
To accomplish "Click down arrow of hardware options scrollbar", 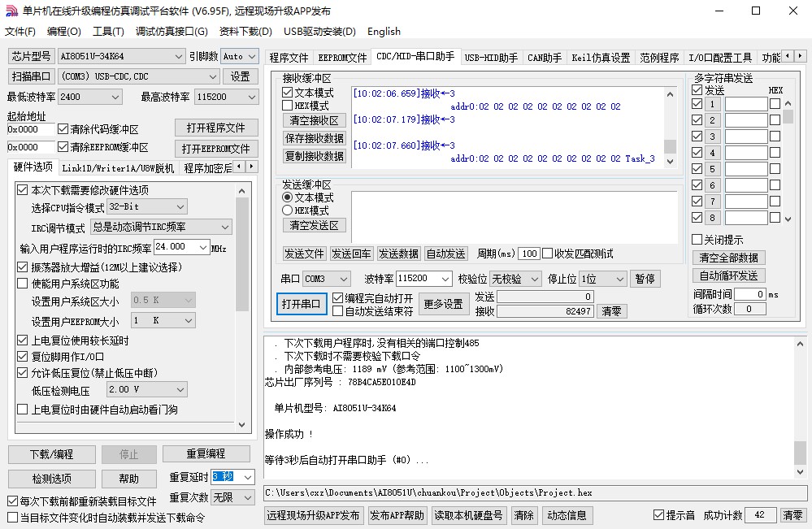I will (x=242, y=424).
